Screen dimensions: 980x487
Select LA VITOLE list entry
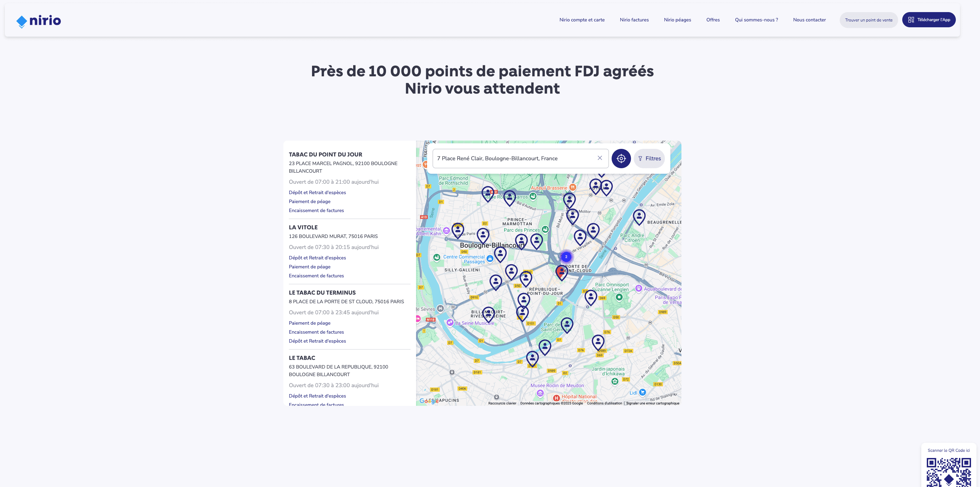click(303, 227)
